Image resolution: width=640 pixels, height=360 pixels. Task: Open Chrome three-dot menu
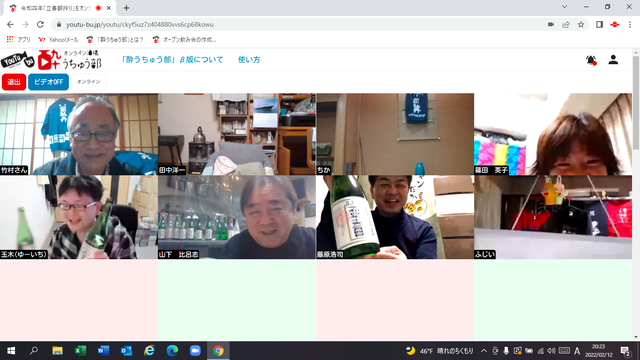(x=630, y=24)
